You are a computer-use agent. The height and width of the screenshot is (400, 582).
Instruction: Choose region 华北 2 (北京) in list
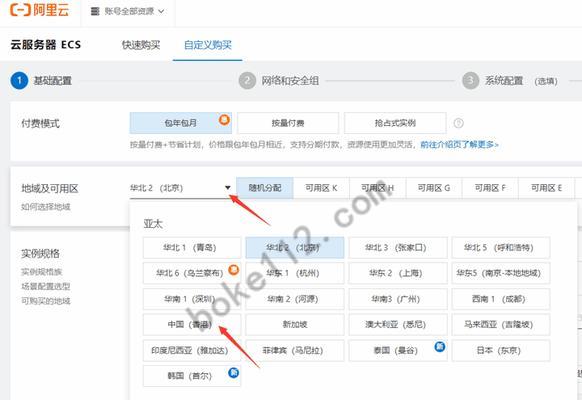click(x=295, y=248)
